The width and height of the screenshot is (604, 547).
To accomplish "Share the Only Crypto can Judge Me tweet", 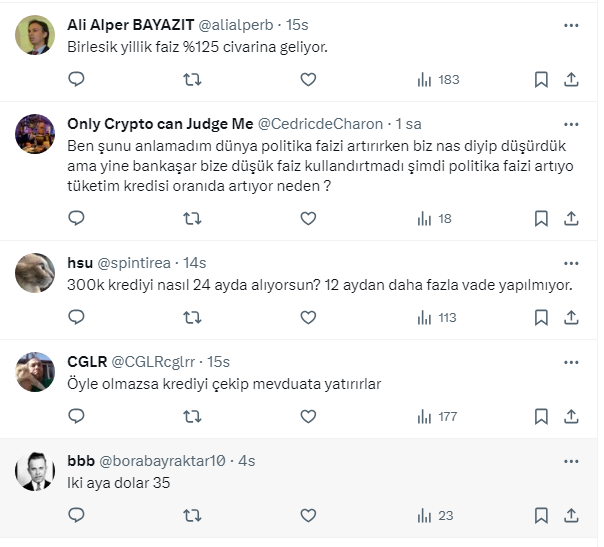I will coord(571,218).
